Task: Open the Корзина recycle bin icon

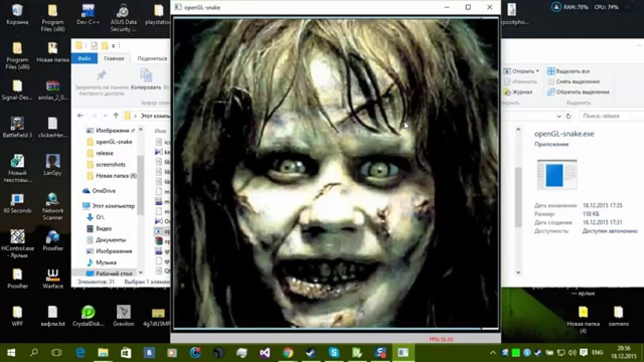Action: tap(17, 14)
